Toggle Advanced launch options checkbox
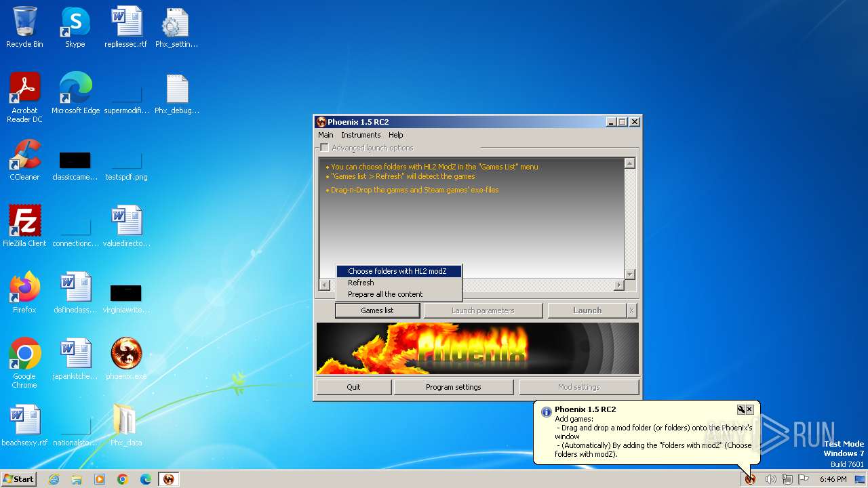 (x=324, y=148)
